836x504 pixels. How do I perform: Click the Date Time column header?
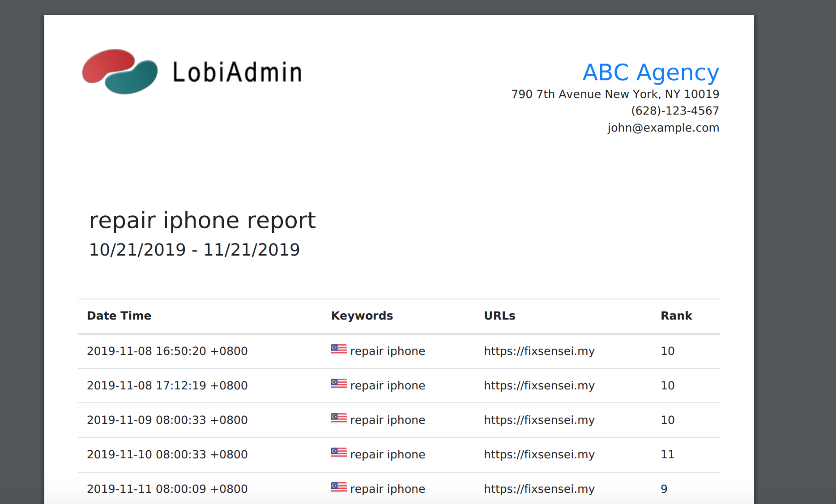click(119, 316)
